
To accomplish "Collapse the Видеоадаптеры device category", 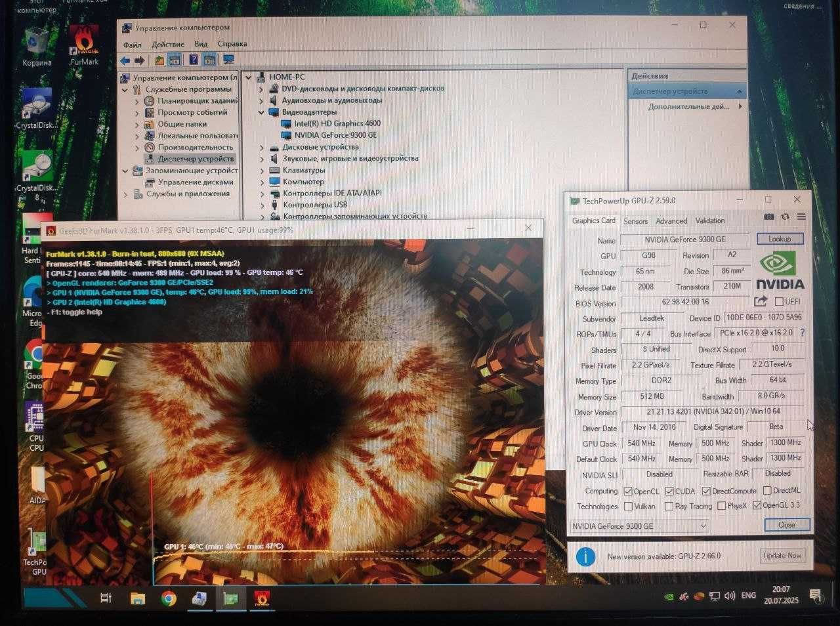I will click(261, 112).
